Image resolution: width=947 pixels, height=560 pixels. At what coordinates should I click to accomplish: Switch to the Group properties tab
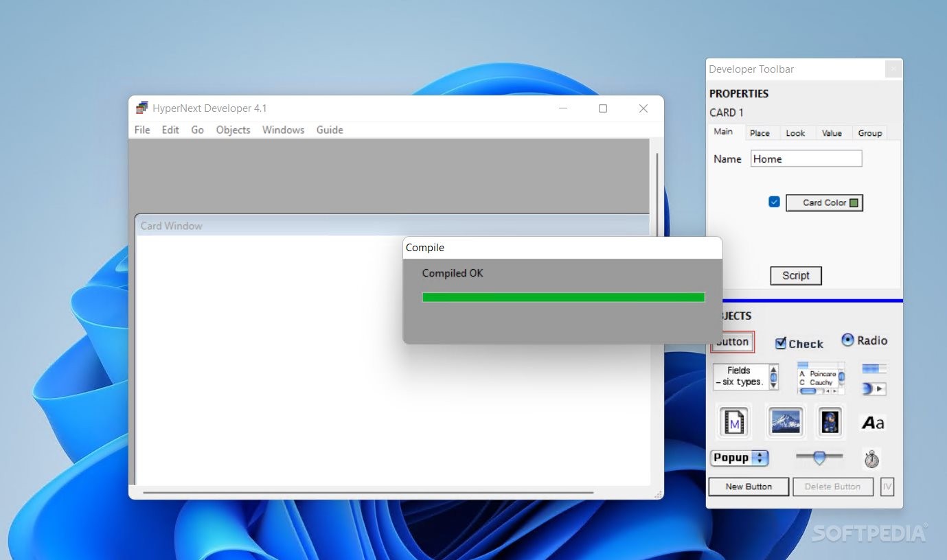[x=869, y=133]
